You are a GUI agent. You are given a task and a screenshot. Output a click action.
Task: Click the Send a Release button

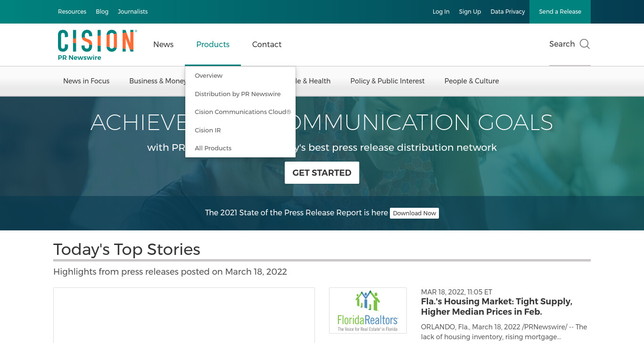(x=560, y=12)
